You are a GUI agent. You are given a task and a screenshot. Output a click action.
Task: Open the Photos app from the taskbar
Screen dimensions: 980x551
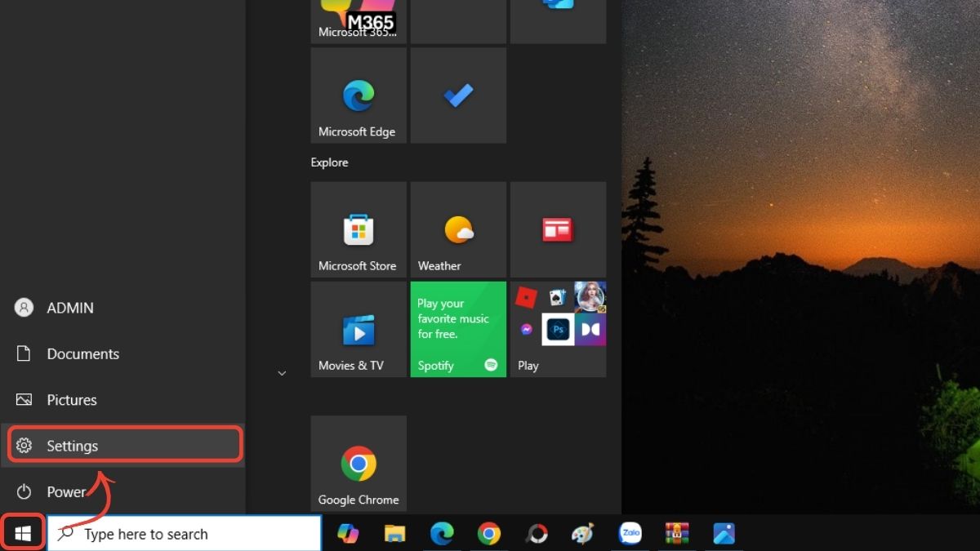point(724,534)
